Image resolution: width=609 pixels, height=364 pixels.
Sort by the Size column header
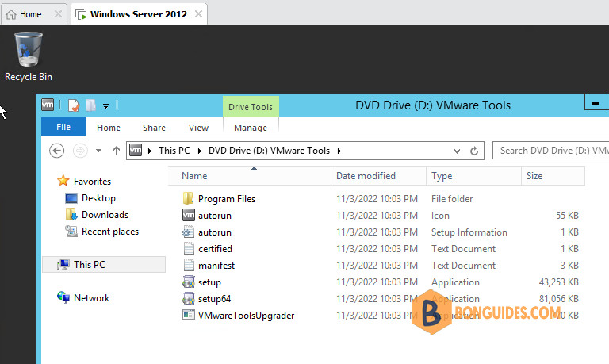(553, 176)
